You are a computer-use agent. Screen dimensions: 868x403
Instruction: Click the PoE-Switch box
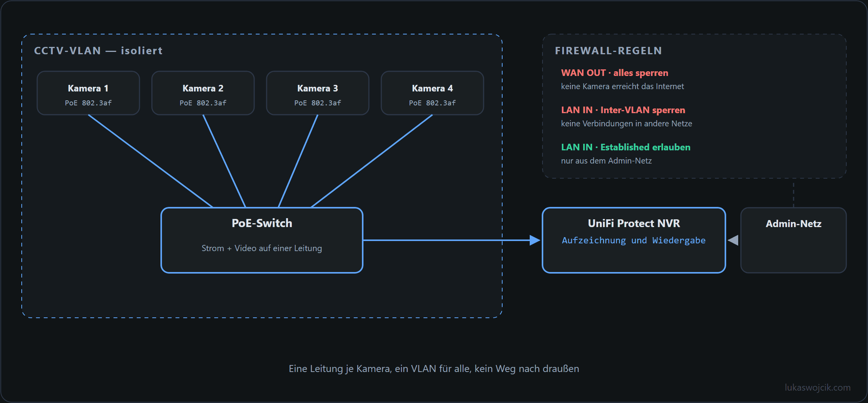click(262, 240)
